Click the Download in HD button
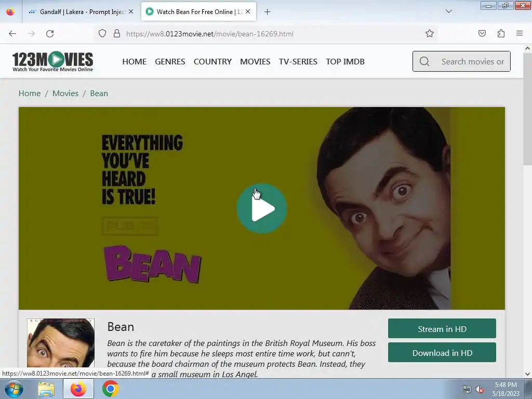532x399 pixels. (x=442, y=353)
